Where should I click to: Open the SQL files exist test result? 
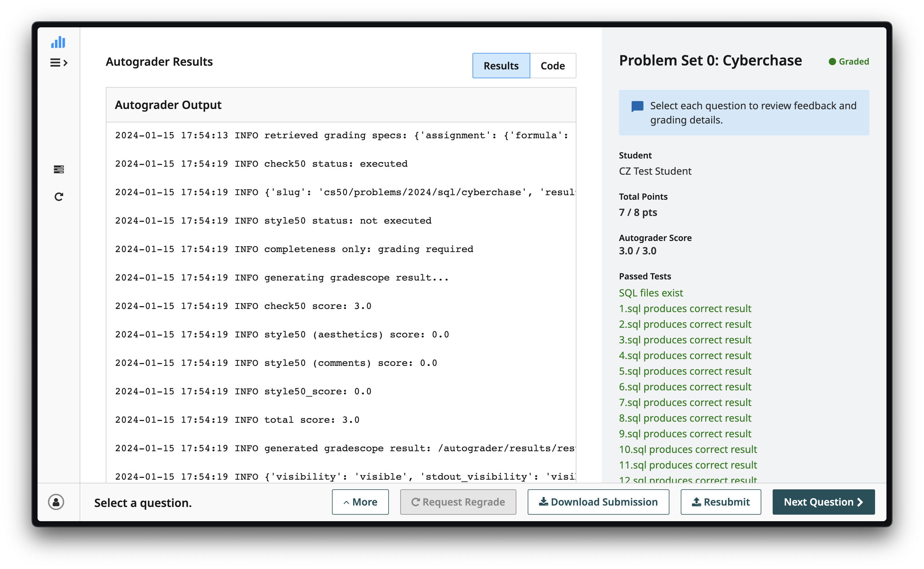651,293
